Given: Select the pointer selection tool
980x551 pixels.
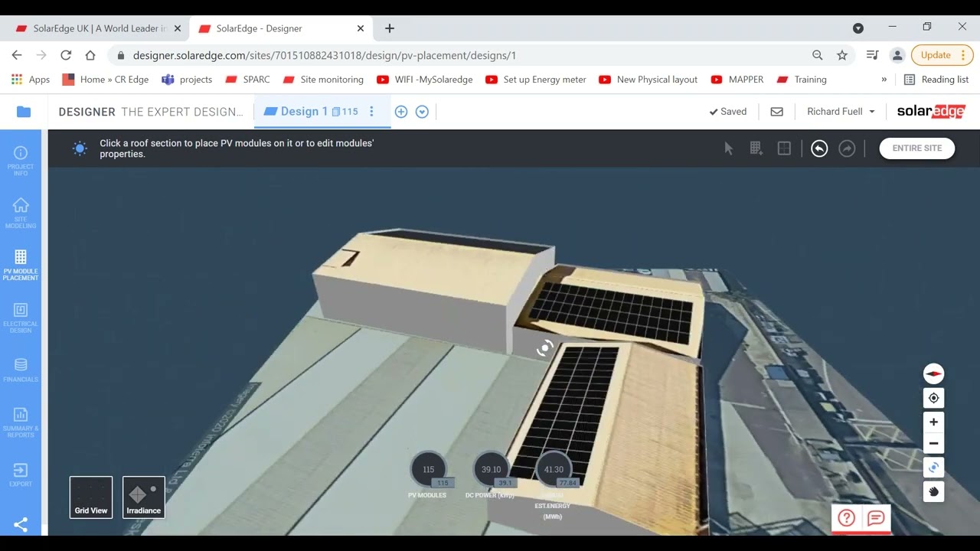Looking at the screenshot, I should click(x=729, y=148).
